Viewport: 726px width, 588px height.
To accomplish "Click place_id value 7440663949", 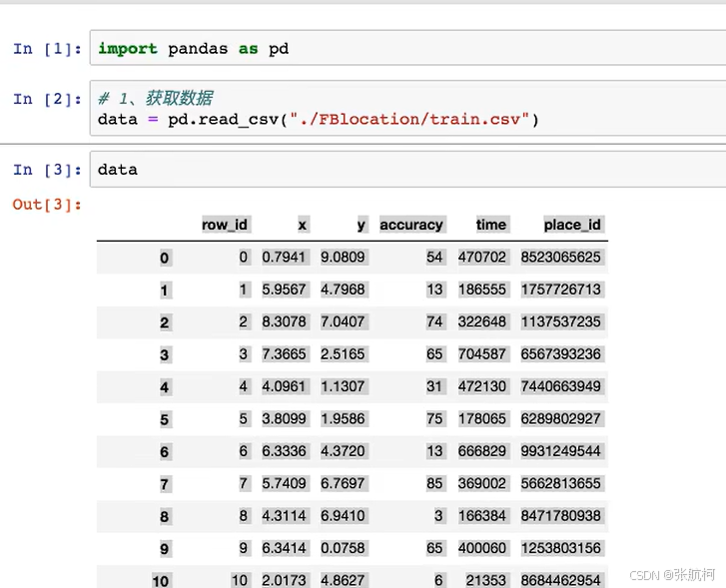I will [561, 386].
